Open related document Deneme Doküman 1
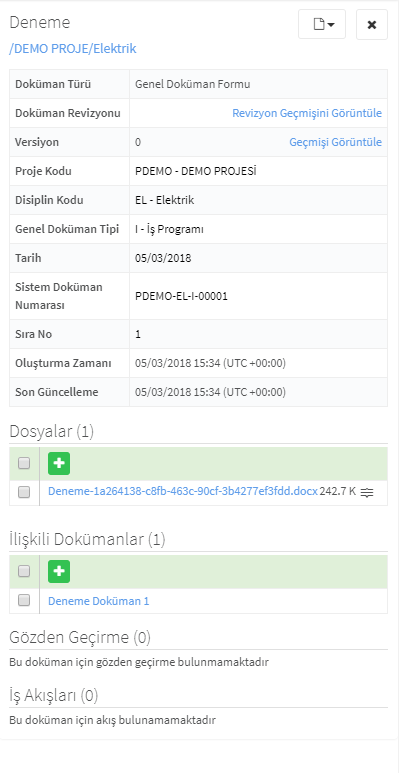This screenshot has height=773, width=399. [98, 601]
